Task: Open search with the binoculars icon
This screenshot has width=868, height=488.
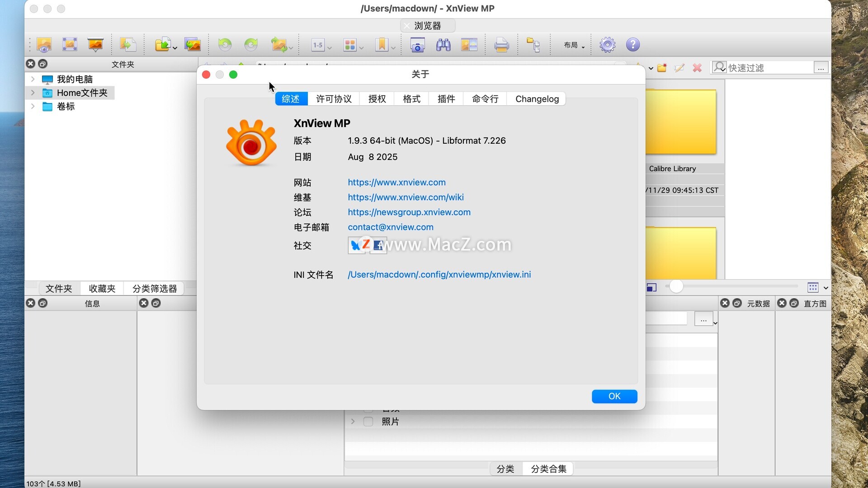Action: coord(443,45)
